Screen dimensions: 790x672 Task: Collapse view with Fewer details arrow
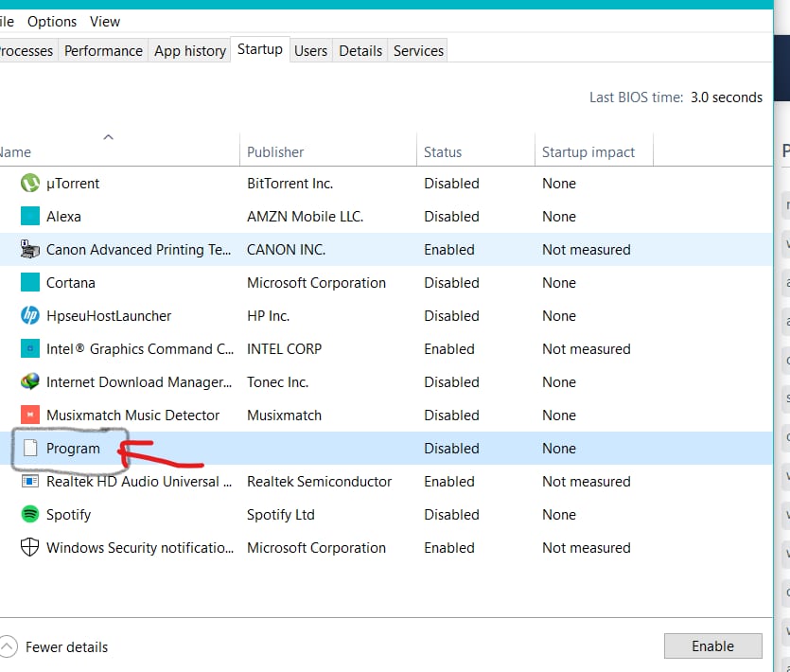tap(7, 646)
